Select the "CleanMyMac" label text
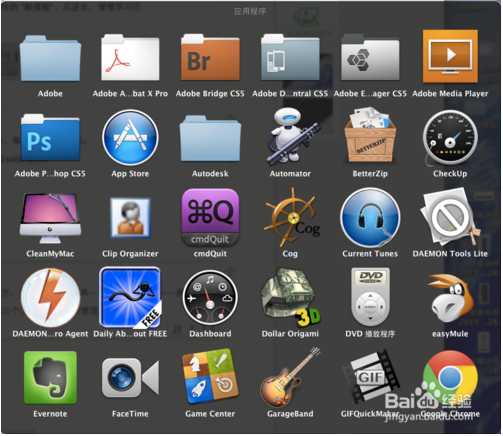This screenshot has width=503, height=436. tap(50, 254)
